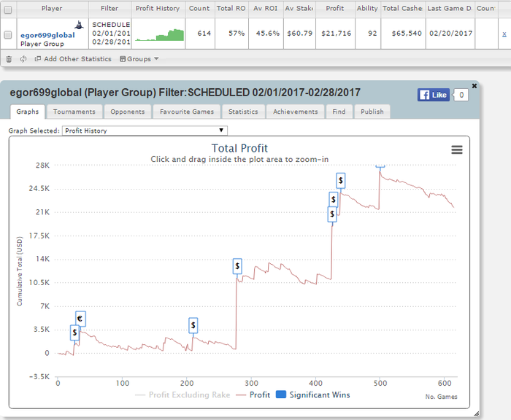Click the topmost dollar marker near 24.5K
This screenshot has width=511, height=420.
pos(341,180)
